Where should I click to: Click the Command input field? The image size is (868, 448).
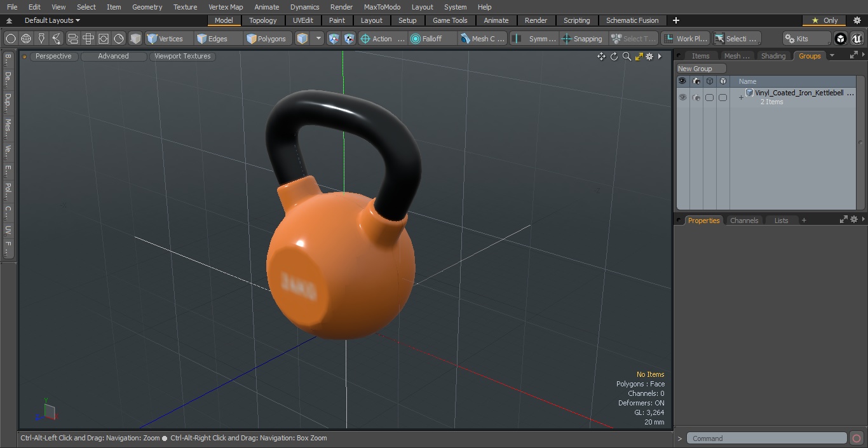point(767,438)
